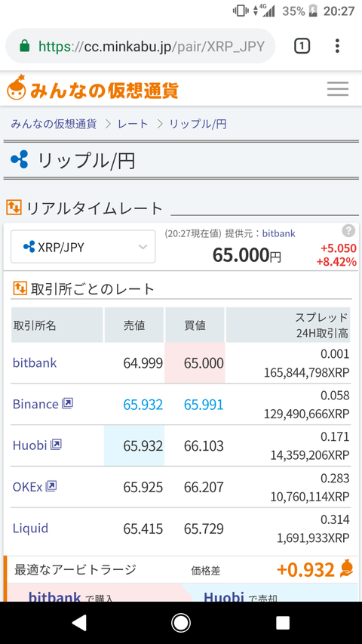Screen dimensions: 362x644
Task: Tap the みんなの仮想通貨 logo
Action: 93,88
